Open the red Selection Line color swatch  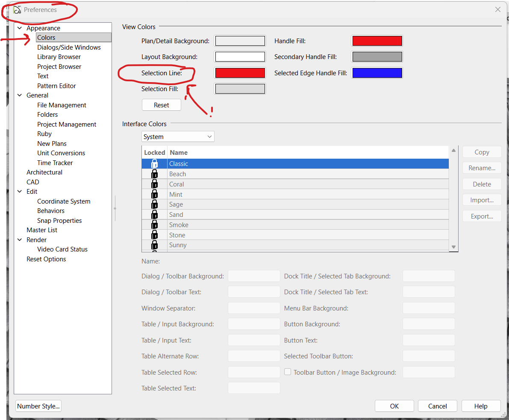point(240,73)
